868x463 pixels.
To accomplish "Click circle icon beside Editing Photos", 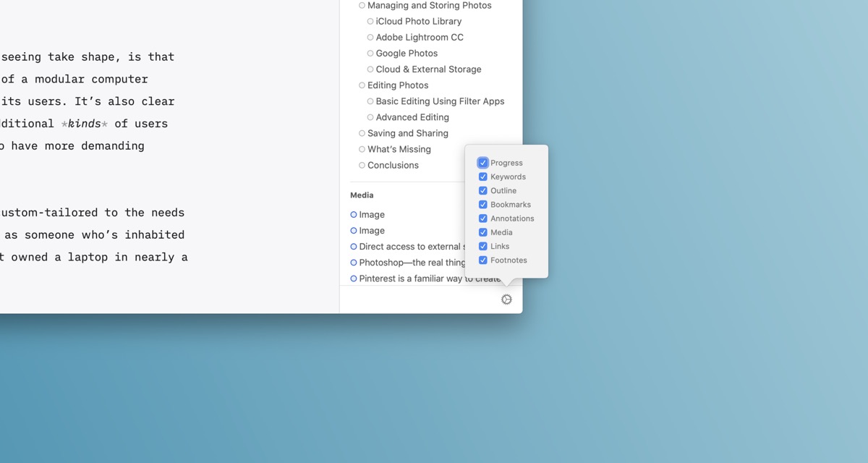I will 362,85.
